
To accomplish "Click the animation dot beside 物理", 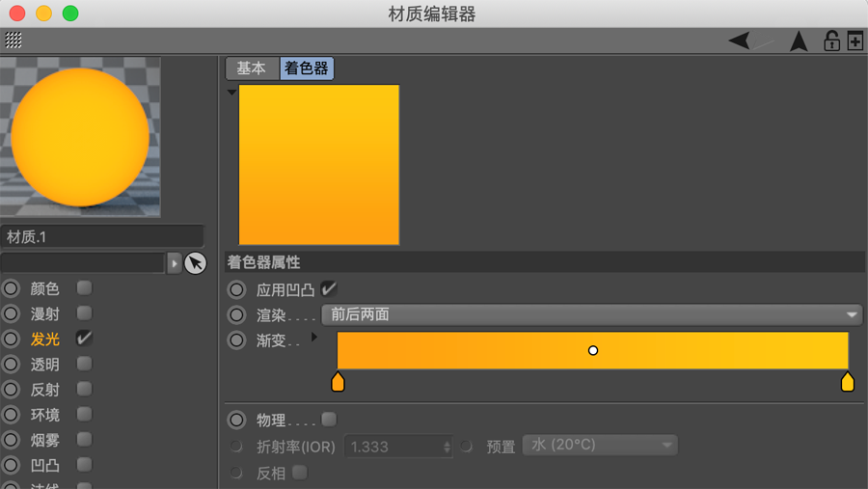I will tap(236, 420).
